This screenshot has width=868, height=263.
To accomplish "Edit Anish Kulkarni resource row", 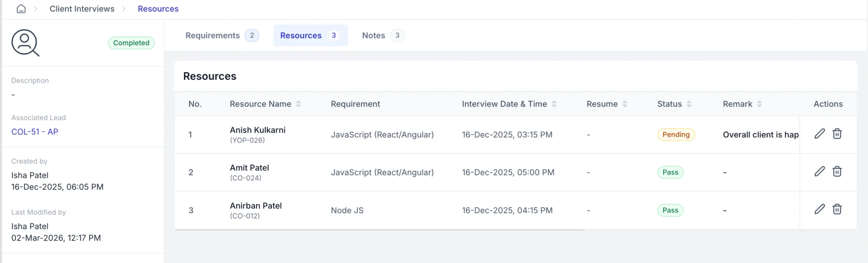I will pos(820,134).
